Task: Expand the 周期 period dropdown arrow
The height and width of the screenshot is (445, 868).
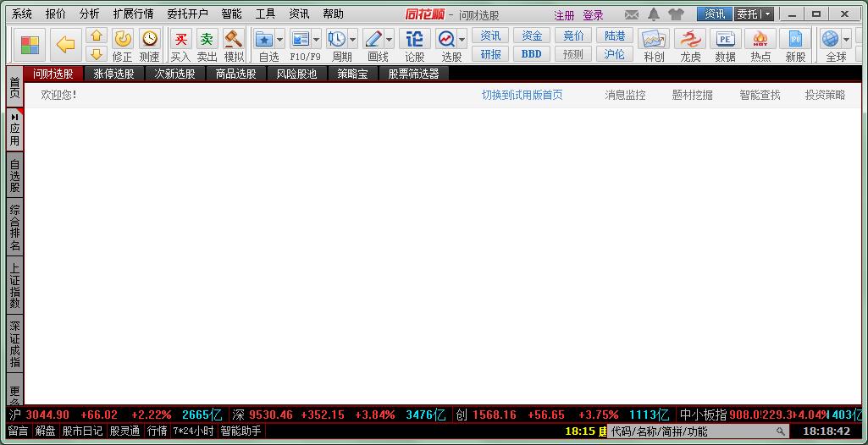Action: point(353,40)
